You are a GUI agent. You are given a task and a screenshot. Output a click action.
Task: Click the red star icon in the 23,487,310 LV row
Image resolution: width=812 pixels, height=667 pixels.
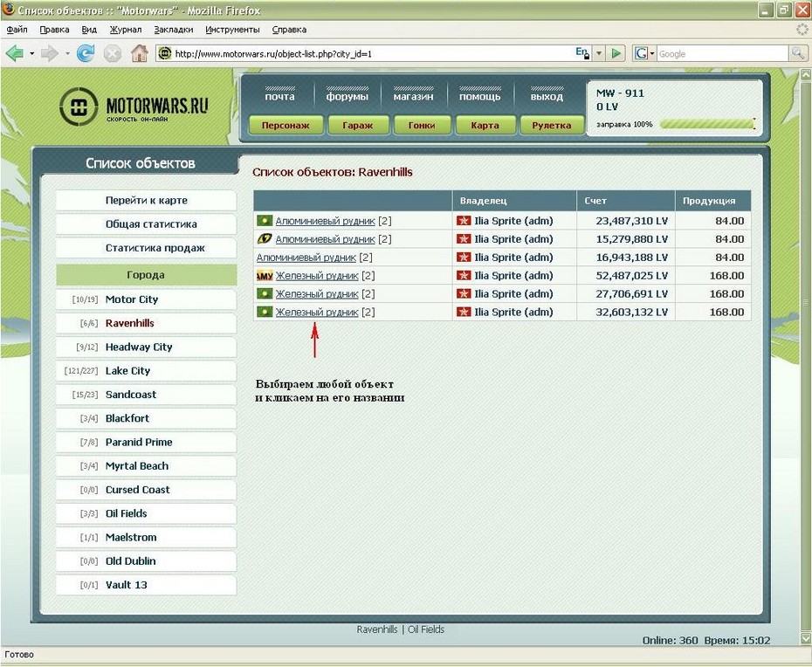click(464, 221)
